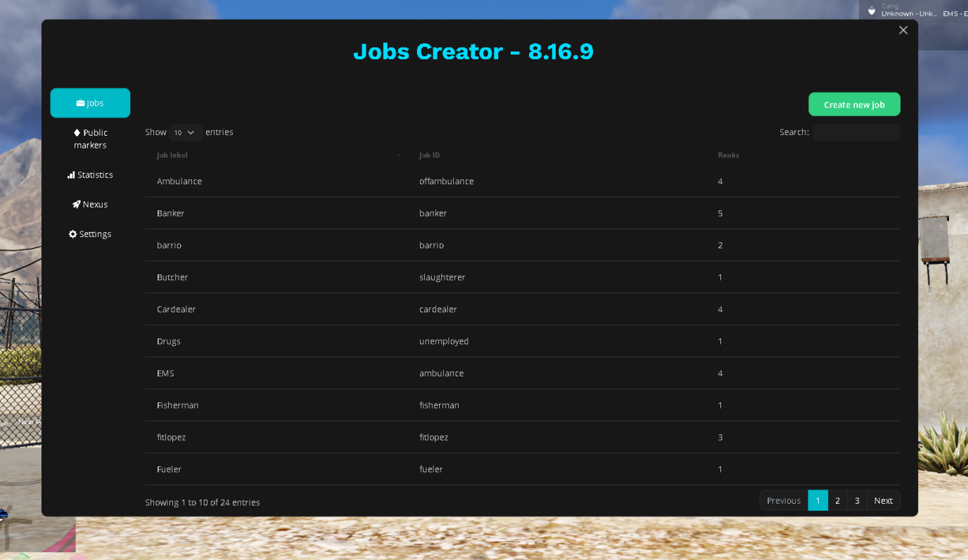Click job ID ambulance
The image size is (968, 560).
442,373
